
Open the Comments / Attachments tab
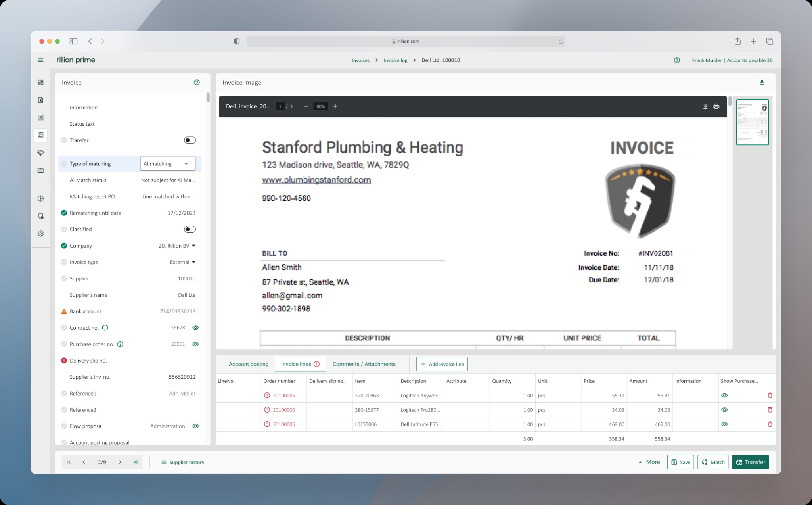(x=364, y=364)
